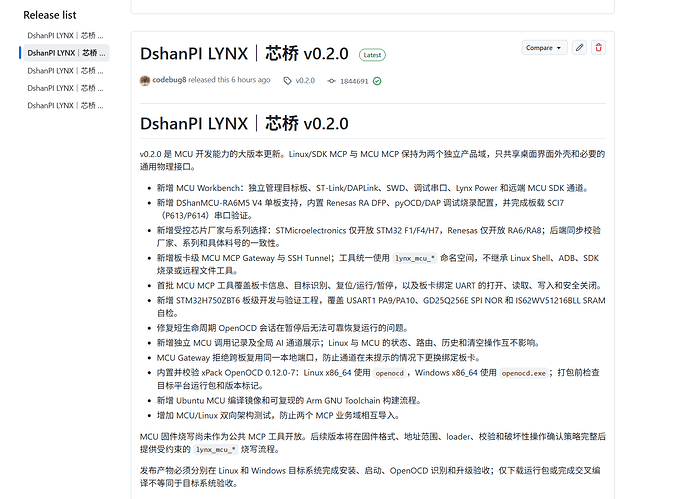The height and width of the screenshot is (499, 687).
Task: Select the highlighted entry in Release list
Action: pyautogui.click(x=66, y=53)
